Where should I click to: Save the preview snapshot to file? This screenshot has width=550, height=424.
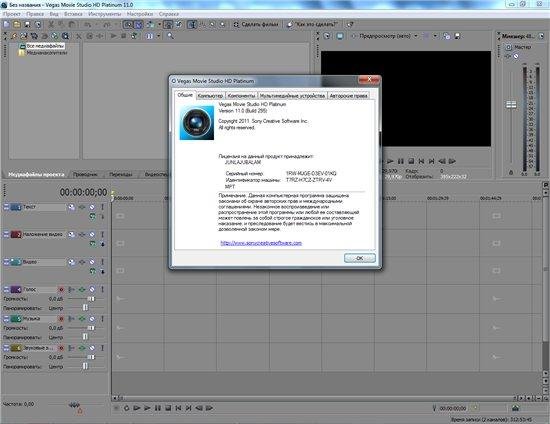coord(457,36)
